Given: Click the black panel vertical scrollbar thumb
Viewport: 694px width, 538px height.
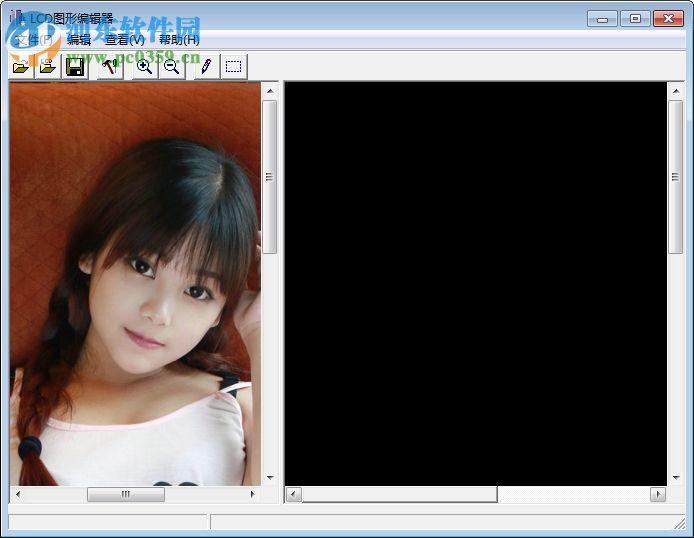Looking at the screenshot, I should tap(675, 177).
